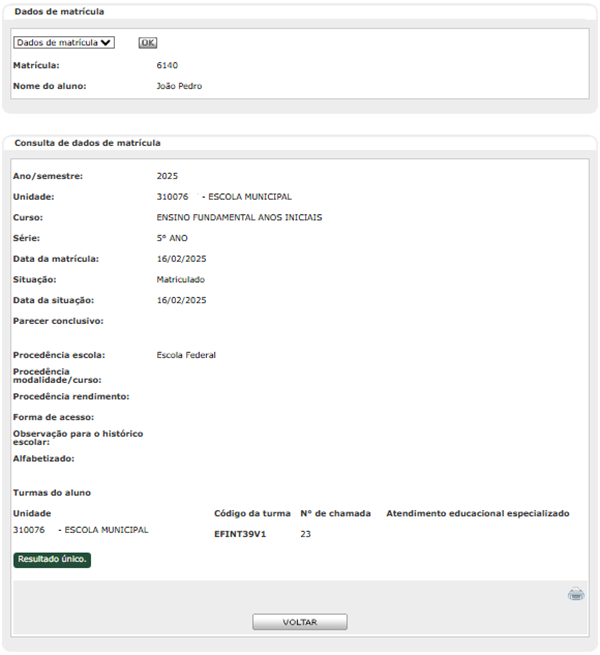Click the enrollment number 6140

tap(167, 65)
